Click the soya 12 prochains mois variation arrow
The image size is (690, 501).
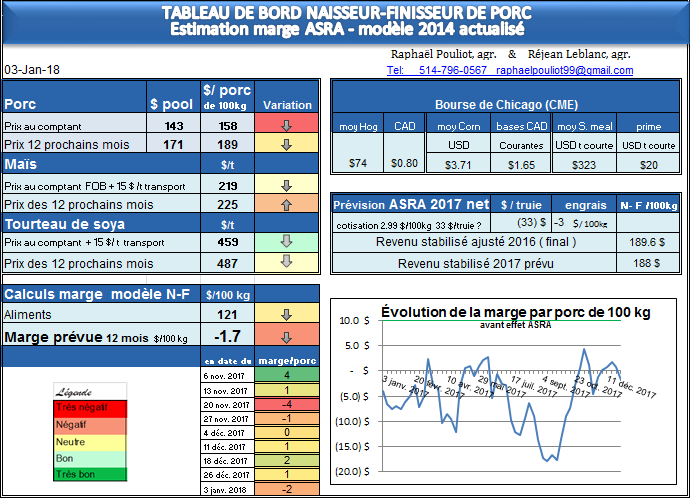tap(286, 262)
